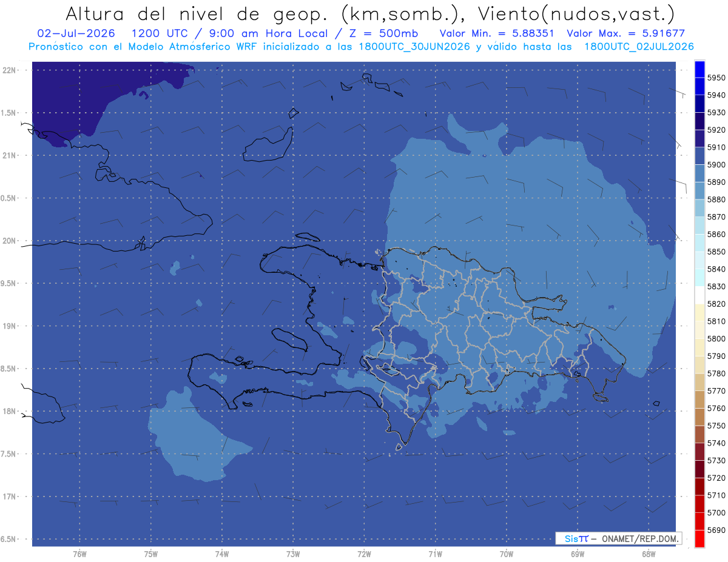728x562 pixels.
Task: Click the 5720 legend value
Action: pyautogui.click(x=716, y=478)
